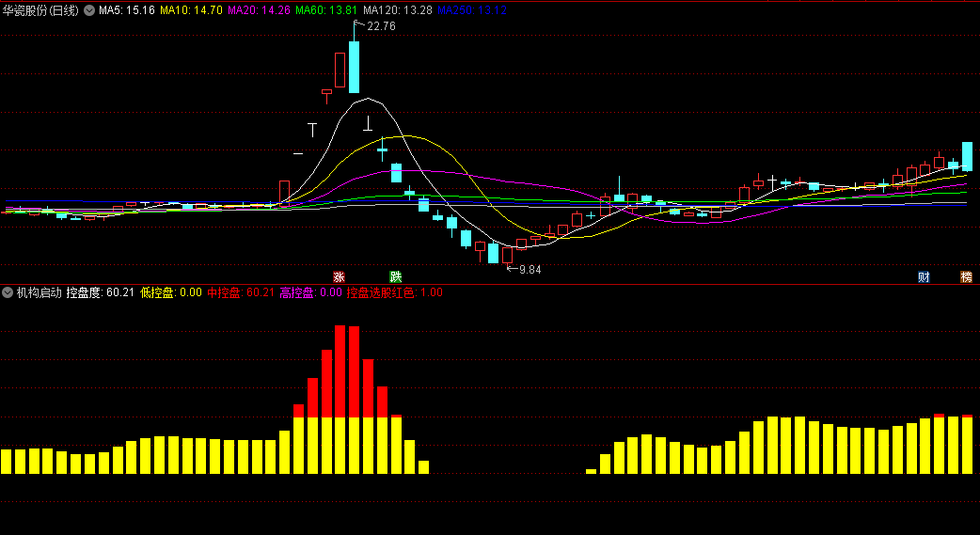
Task: Select the blue MA250: 13.12 label
Action: point(472,10)
